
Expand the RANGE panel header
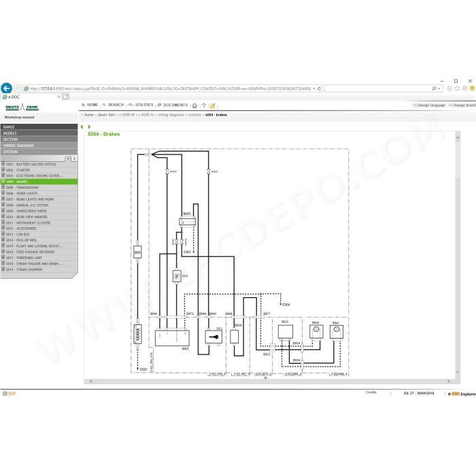pyautogui.click(x=39, y=127)
